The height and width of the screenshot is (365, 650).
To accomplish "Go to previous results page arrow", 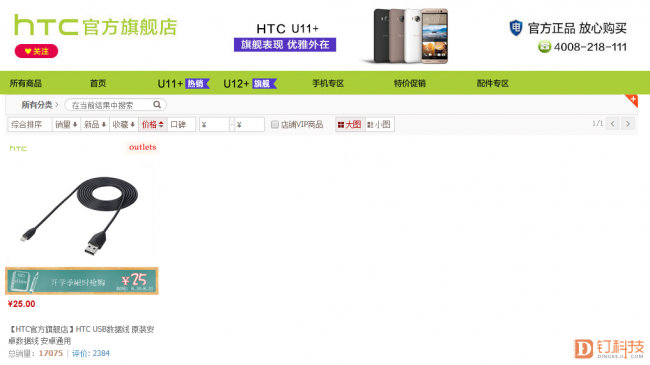I will (613, 124).
